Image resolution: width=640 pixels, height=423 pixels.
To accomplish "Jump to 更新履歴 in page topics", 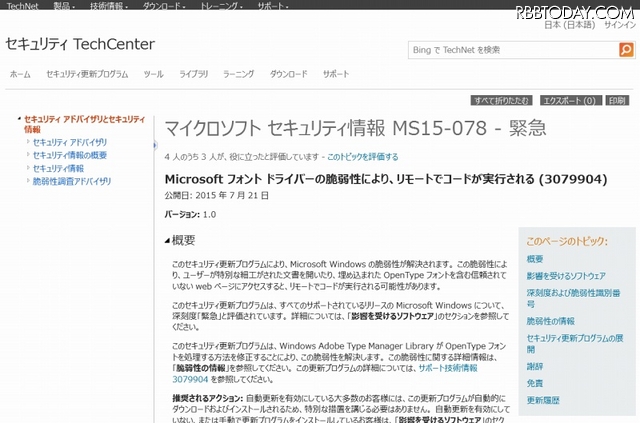I will [x=543, y=400].
